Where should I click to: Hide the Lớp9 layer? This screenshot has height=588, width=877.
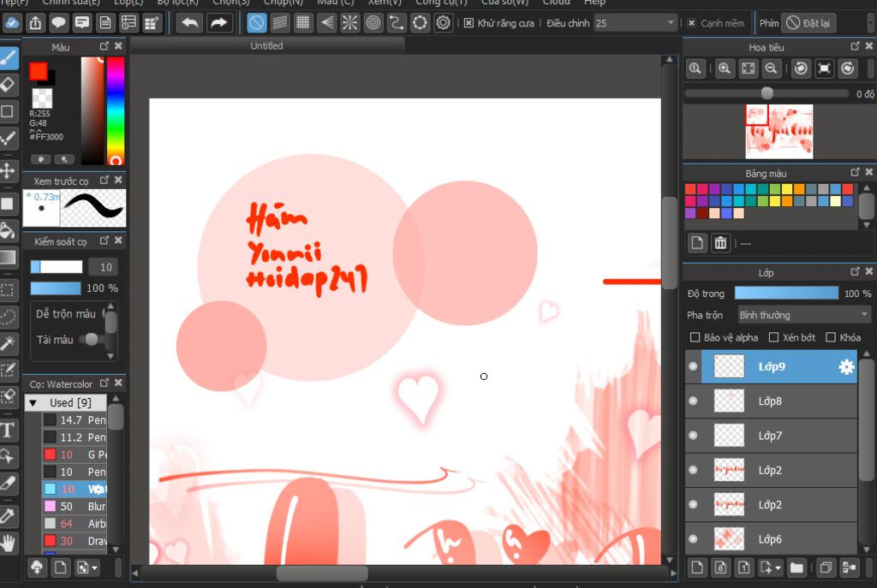693,366
